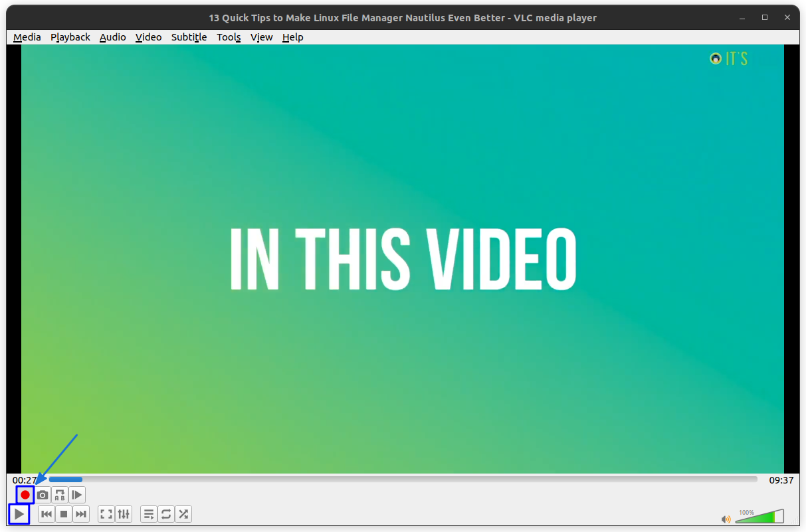
Task: Skip to the next media item
Action: click(x=80, y=513)
